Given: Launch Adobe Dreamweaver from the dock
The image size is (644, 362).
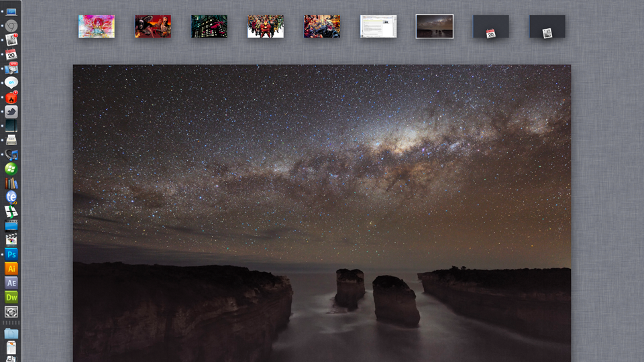Looking at the screenshot, I should coord(11,297).
